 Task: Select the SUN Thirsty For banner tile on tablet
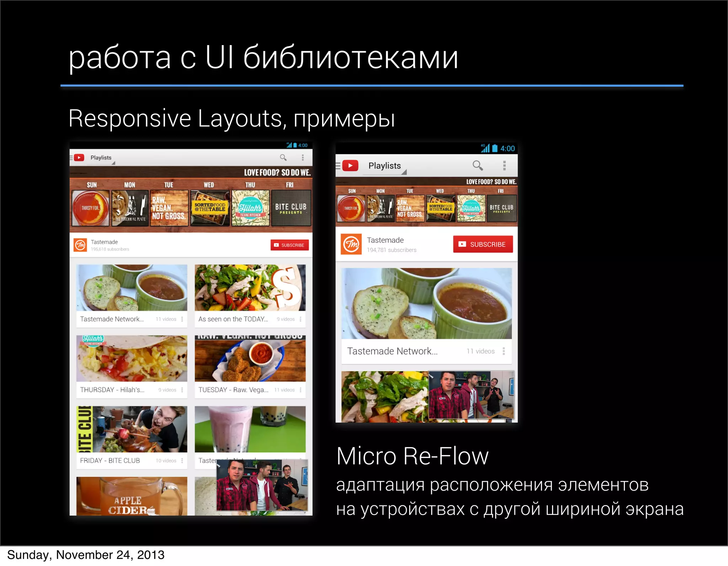point(91,208)
